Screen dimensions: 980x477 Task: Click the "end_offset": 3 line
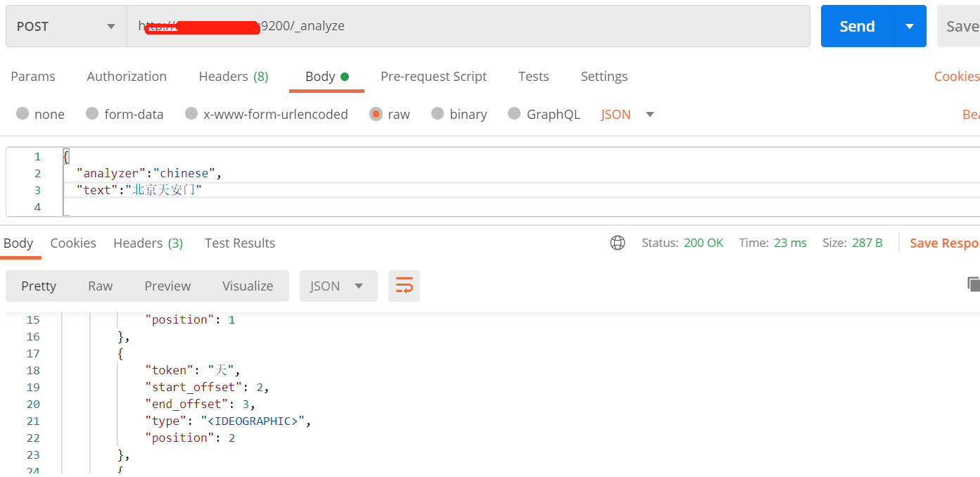pos(200,404)
